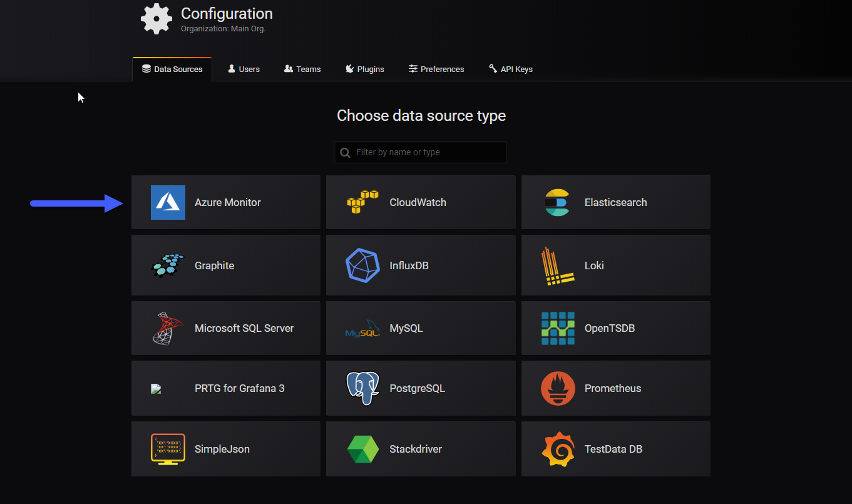Open the Data Sources tab
Image resolution: width=852 pixels, height=504 pixels.
172,69
